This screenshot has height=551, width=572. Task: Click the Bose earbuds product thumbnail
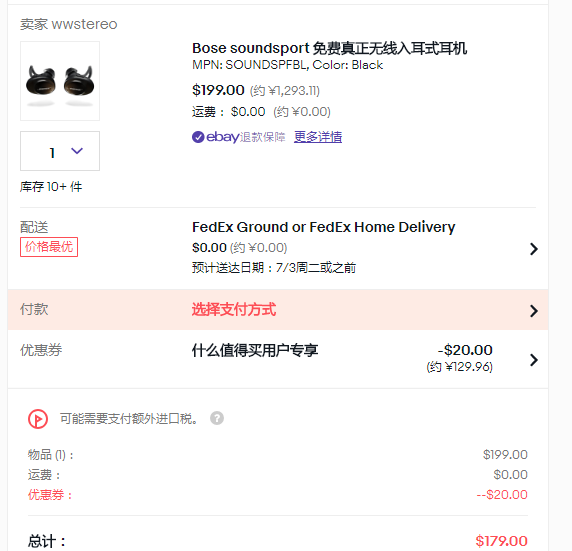[x=60, y=81]
